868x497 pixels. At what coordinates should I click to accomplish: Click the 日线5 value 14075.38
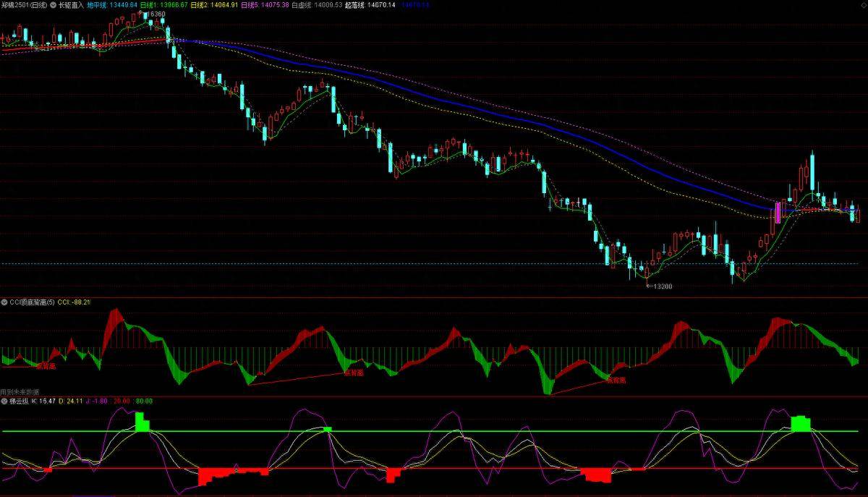pos(274,4)
